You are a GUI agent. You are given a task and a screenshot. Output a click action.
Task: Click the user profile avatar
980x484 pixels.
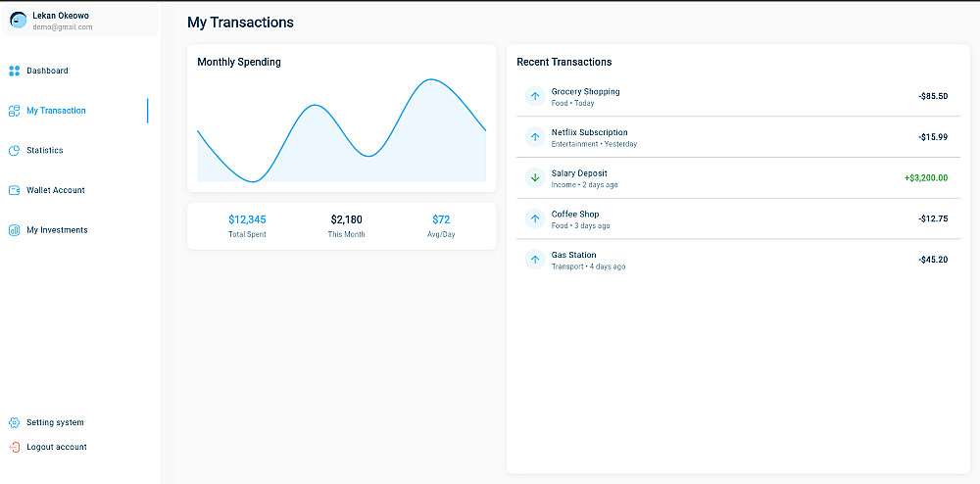18,21
